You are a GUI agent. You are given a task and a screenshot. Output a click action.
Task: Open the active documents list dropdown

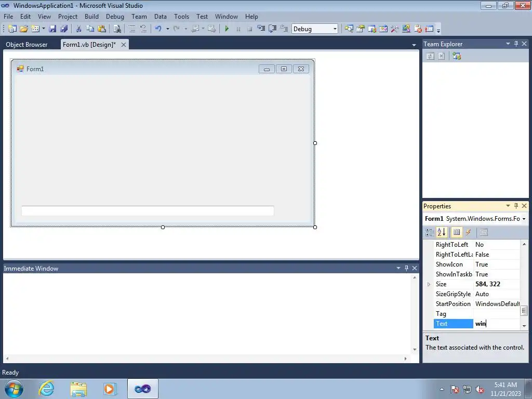pyautogui.click(x=414, y=45)
